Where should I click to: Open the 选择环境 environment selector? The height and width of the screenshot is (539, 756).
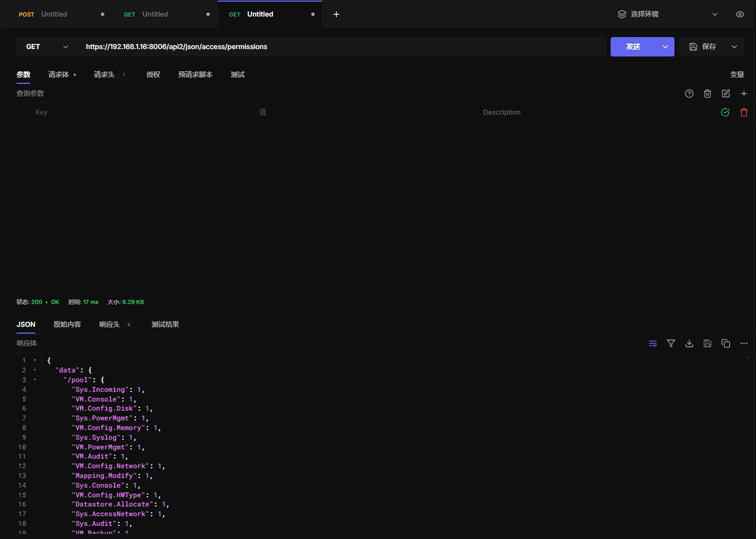tap(667, 14)
